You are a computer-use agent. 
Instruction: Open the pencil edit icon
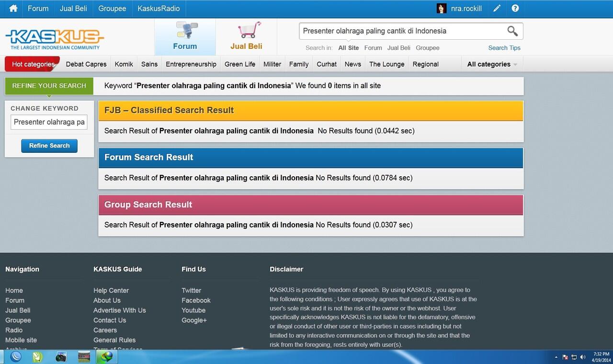tap(497, 9)
